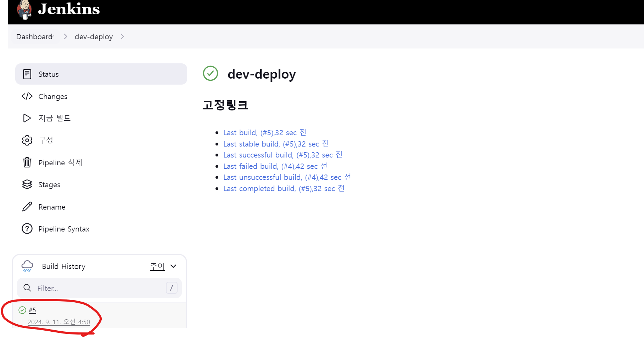
Task: Collapse Build History with the chevron
Action: point(173,266)
